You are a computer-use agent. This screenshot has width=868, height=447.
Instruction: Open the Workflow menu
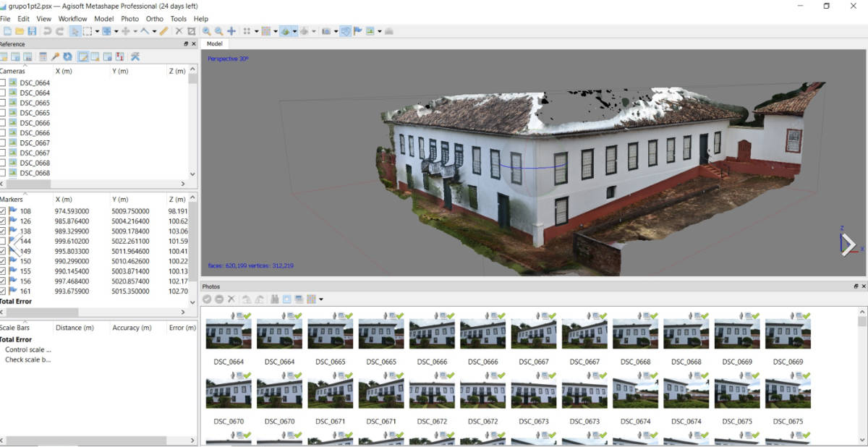tap(72, 19)
